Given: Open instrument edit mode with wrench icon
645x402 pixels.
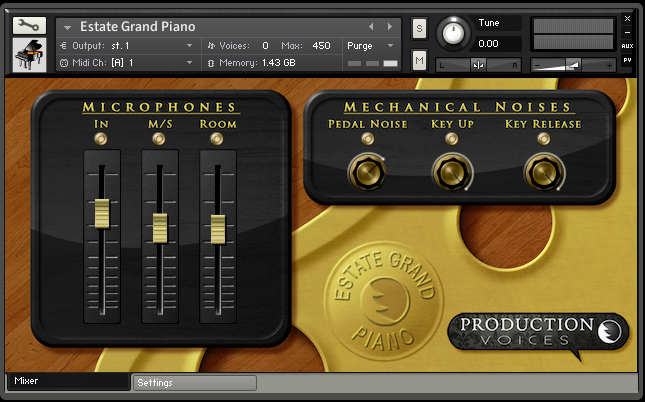Looking at the screenshot, I should (x=29, y=26).
